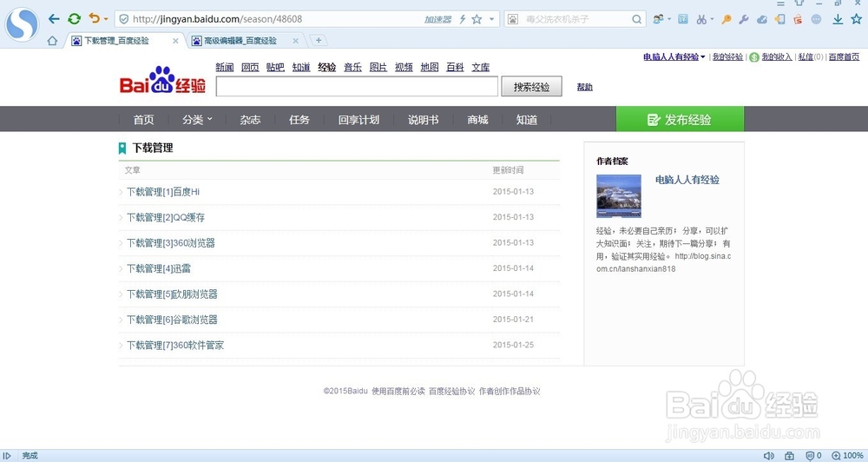Open article 下载管理[7]360软件管家
This screenshot has height=462, width=868.
(175, 345)
